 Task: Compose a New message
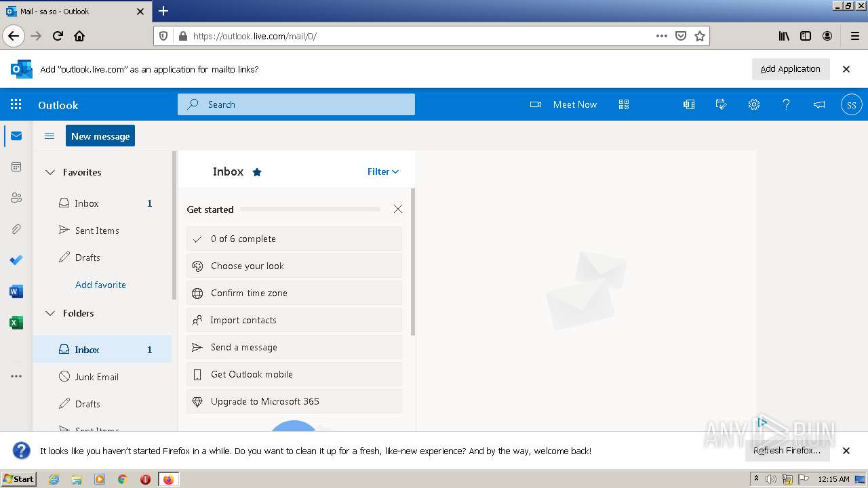click(100, 136)
